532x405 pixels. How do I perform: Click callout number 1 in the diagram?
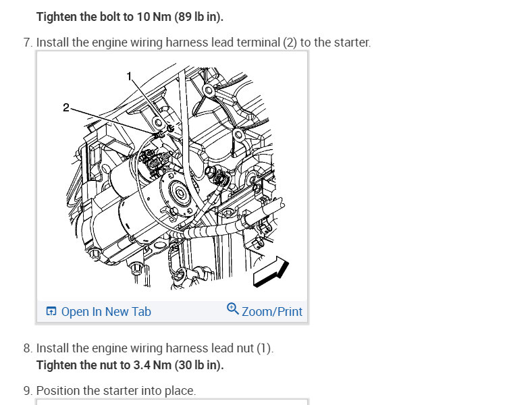(x=129, y=76)
